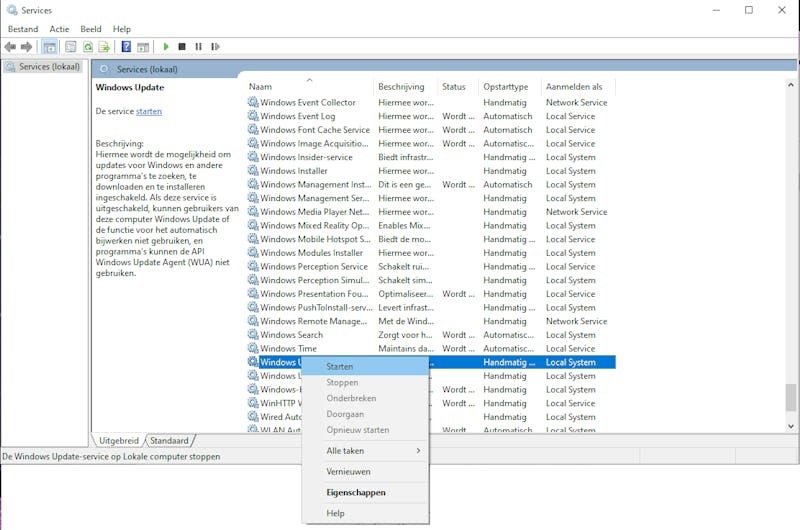
Task: Select the Windows Management Inst... service row
Action: click(x=431, y=184)
